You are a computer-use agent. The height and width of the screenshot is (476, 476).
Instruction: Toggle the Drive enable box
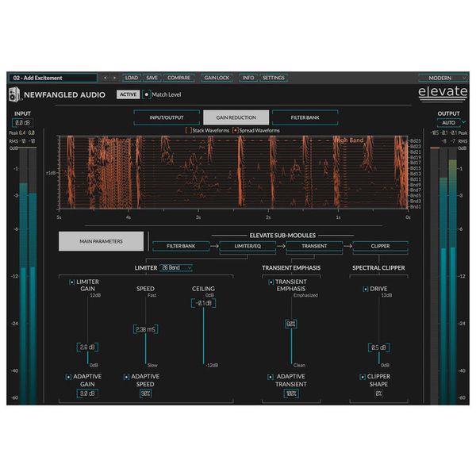click(x=366, y=289)
